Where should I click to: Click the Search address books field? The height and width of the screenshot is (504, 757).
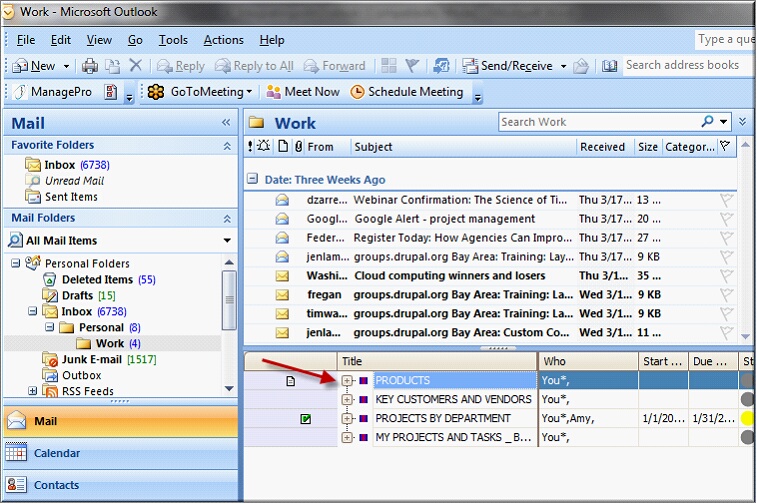687,65
